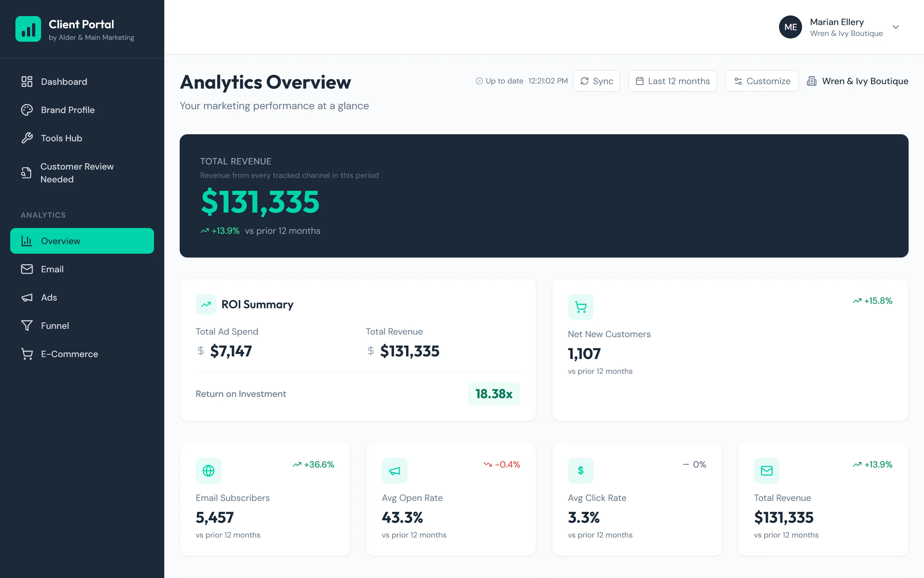The height and width of the screenshot is (578, 924).
Task: Click the $131,335 hero revenue figure
Action: click(x=260, y=202)
